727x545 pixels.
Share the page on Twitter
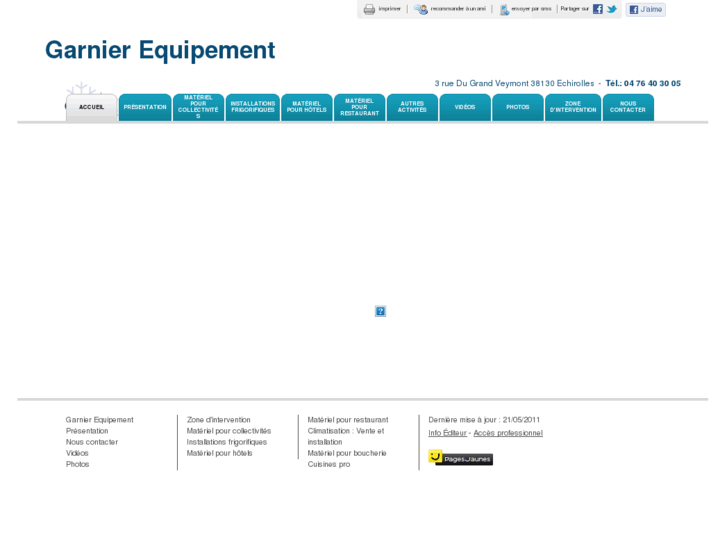tap(612, 9)
